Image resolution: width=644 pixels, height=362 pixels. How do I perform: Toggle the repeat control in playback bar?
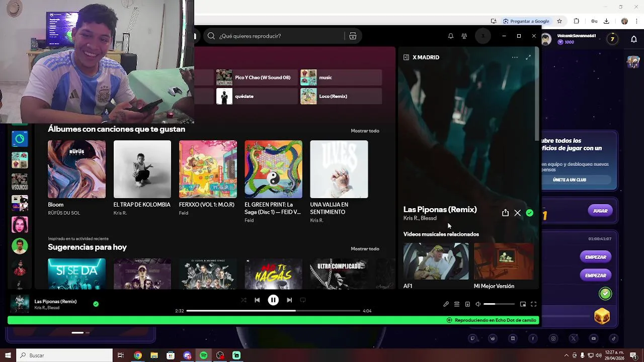pyautogui.click(x=303, y=300)
